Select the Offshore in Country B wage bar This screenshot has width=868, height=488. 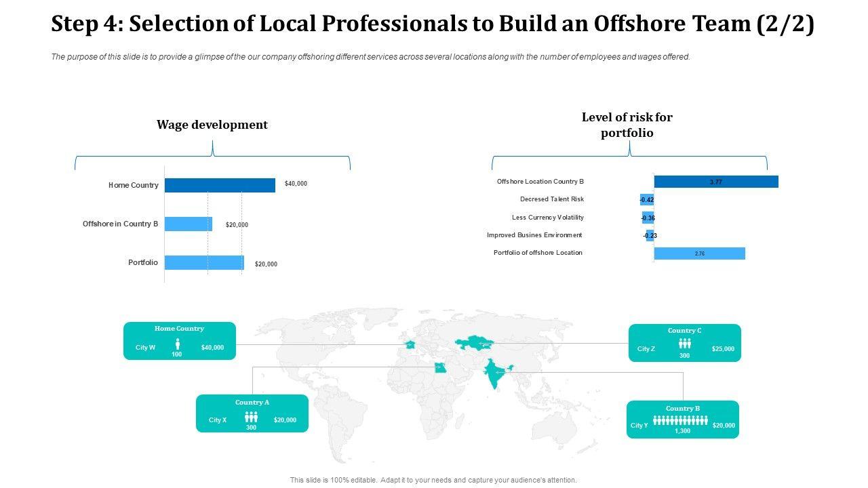[x=189, y=224]
